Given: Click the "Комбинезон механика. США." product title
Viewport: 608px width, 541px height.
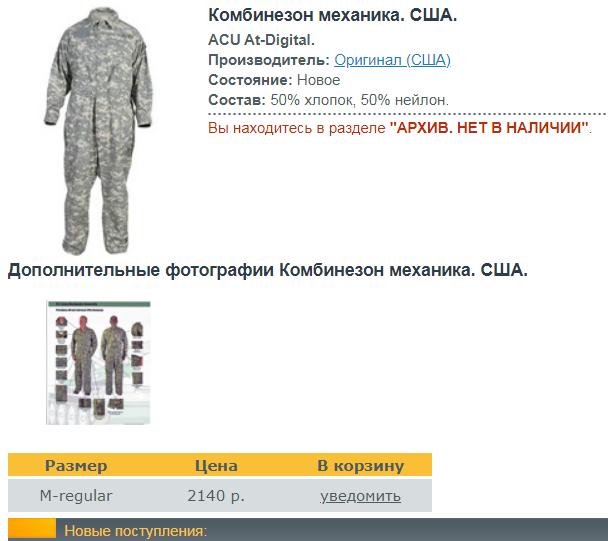Looking at the screenshot, I should (333, 16).
